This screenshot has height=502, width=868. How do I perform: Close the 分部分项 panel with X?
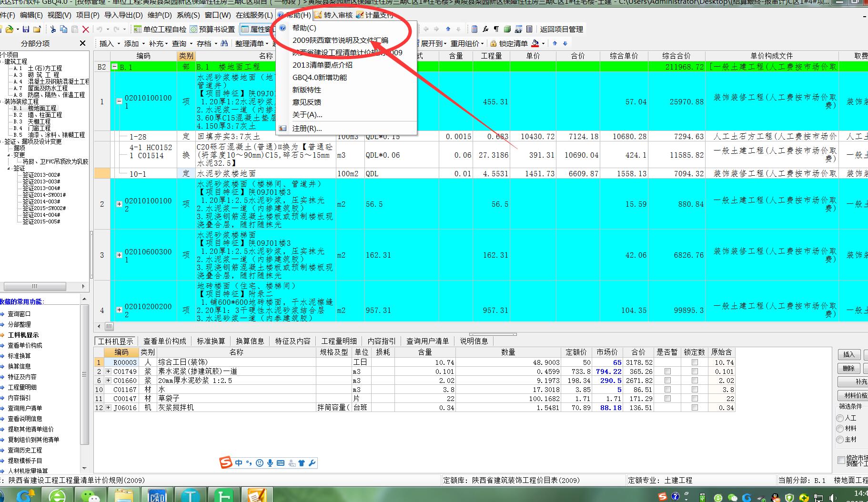[x=82, y=43]
